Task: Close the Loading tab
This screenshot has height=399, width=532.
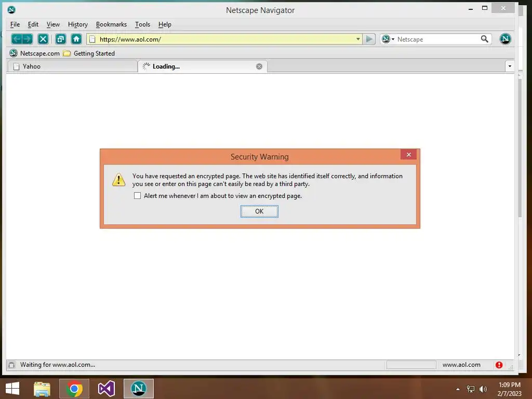Action: point(259,66)
